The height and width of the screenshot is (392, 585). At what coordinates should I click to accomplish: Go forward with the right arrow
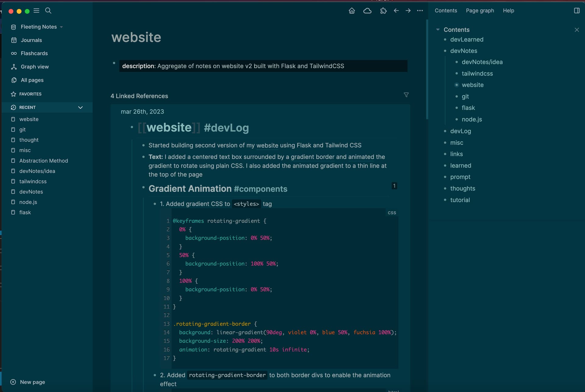coord(408,11)
